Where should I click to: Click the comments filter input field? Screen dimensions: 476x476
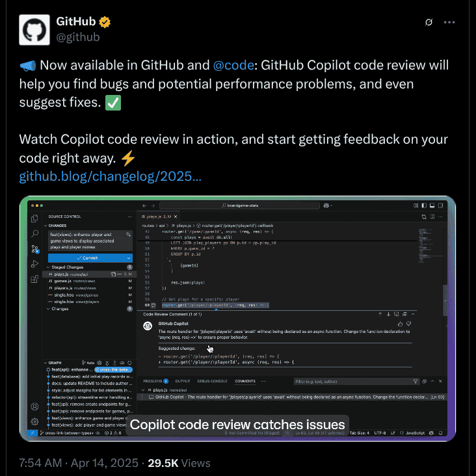[x=353, y=382]
